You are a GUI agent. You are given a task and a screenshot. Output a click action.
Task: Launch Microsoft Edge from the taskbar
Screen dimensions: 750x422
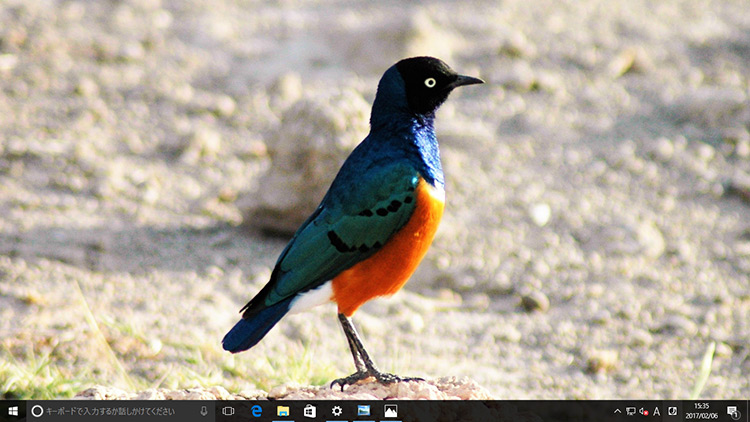pyautogui.click(x=257, y=411)
